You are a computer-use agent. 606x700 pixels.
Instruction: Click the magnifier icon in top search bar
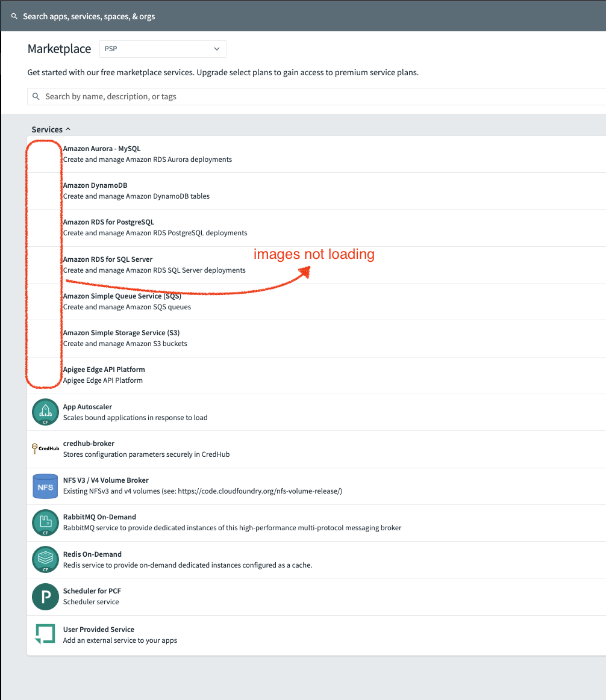14,16
